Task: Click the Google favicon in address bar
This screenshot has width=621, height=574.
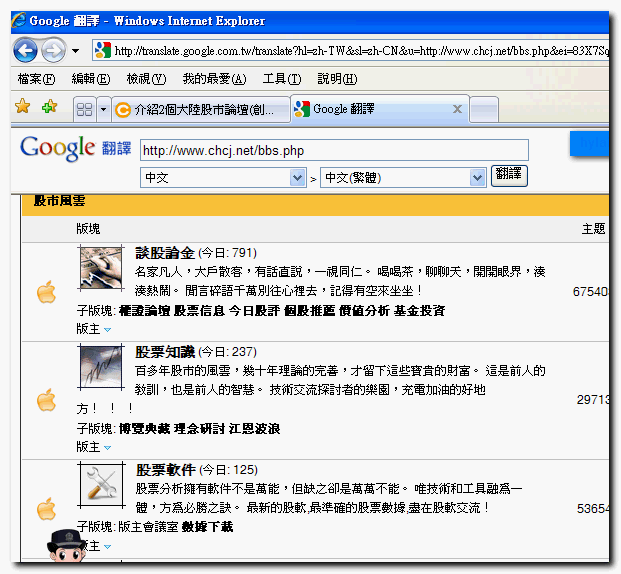Action: [103, 50]
